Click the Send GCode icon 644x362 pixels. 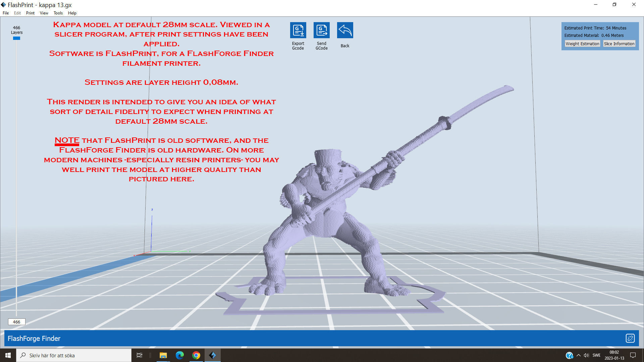click(x=321, y=29)
